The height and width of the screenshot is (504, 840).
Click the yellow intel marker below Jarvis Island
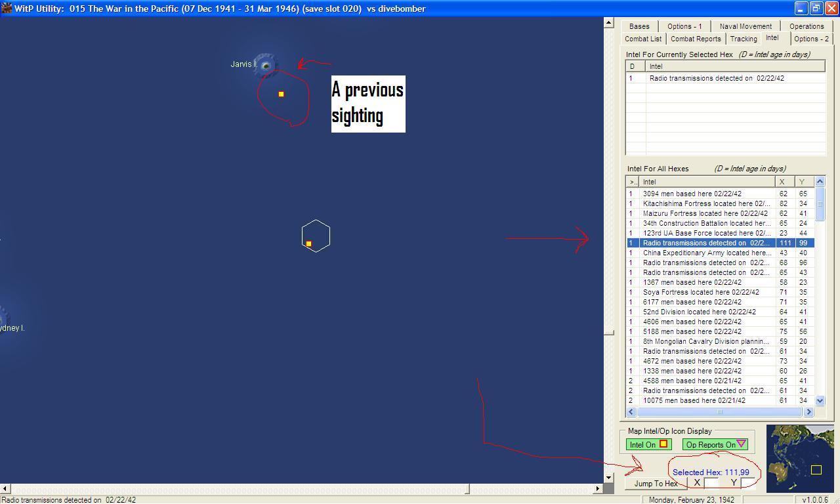(x=282, y=94)
